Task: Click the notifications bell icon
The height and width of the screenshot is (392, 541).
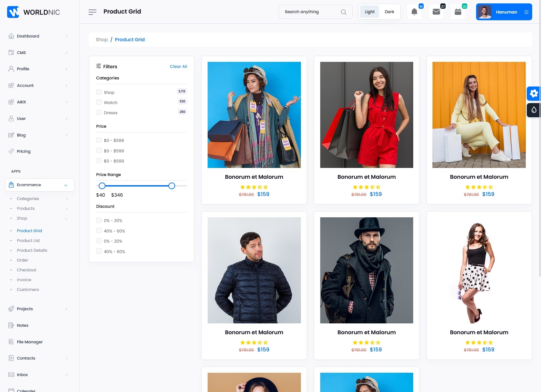Action: [414, 12]
